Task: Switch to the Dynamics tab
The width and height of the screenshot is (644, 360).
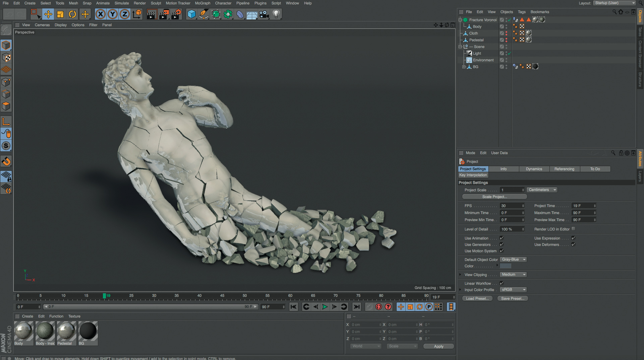Action: click(x=534, y=169)
